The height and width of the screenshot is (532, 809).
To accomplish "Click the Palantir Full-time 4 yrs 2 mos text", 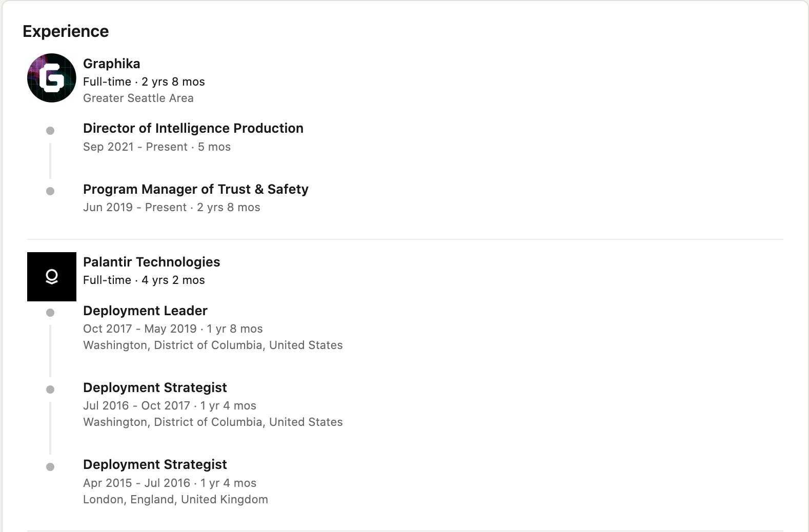I will coord(144,280).
